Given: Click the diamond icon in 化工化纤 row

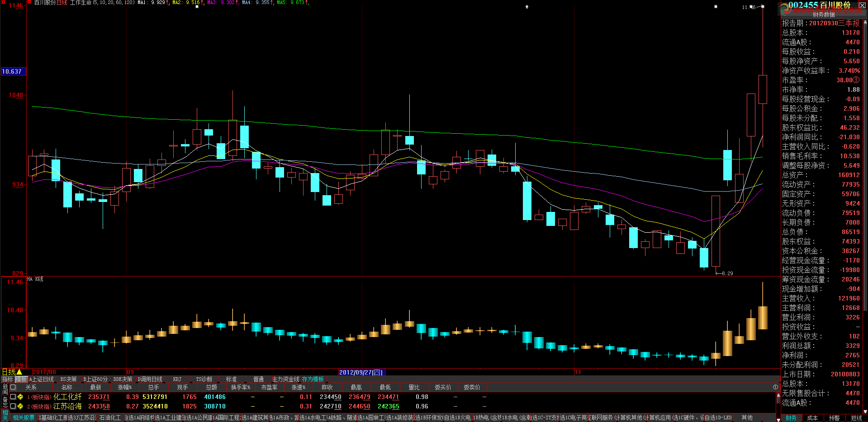Looking at the screenshot, I should (x=20, y=397).
